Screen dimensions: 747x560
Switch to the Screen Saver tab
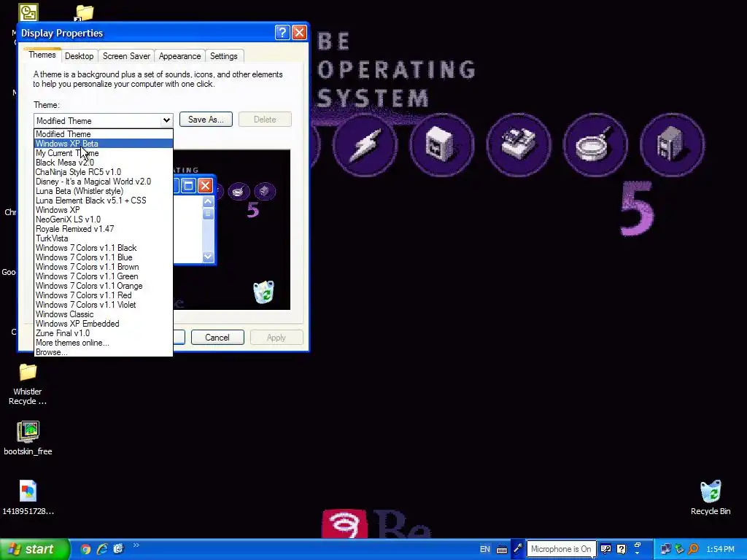coord(126,56)
